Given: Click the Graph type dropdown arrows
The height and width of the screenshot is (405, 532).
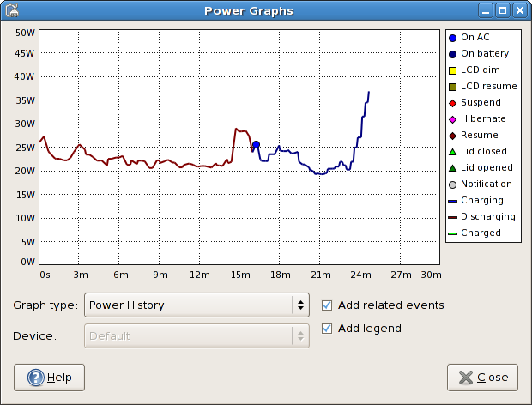Looking at the screenshot, I should (x=300, y=305).
